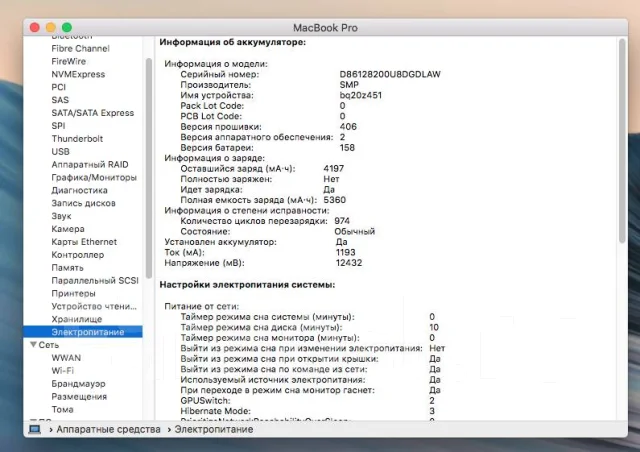Viewport: 640px width, 452px height.
Task: Open Диагностика entry
Action: (x=79, y=190)
